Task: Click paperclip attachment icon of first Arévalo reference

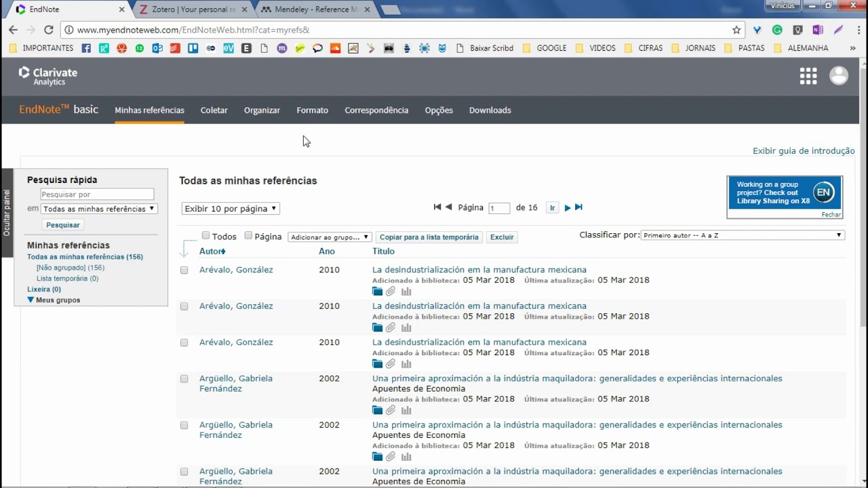Action: 391,291
